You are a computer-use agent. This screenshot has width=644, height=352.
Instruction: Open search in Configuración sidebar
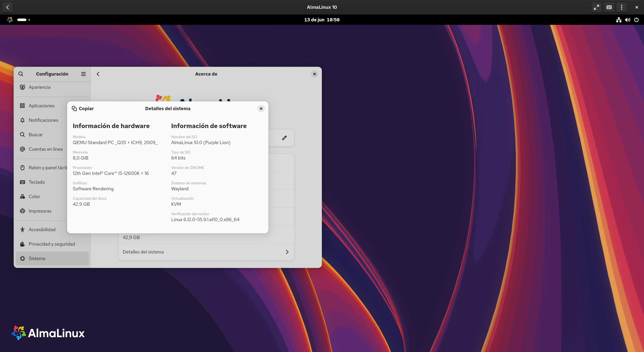point(21,74)
